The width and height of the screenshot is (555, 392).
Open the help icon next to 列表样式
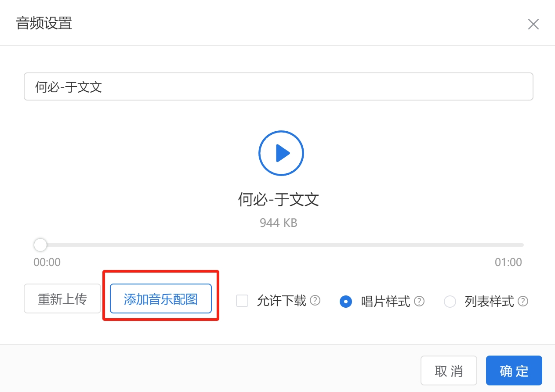pyautogui.click(x=523, y=302)
